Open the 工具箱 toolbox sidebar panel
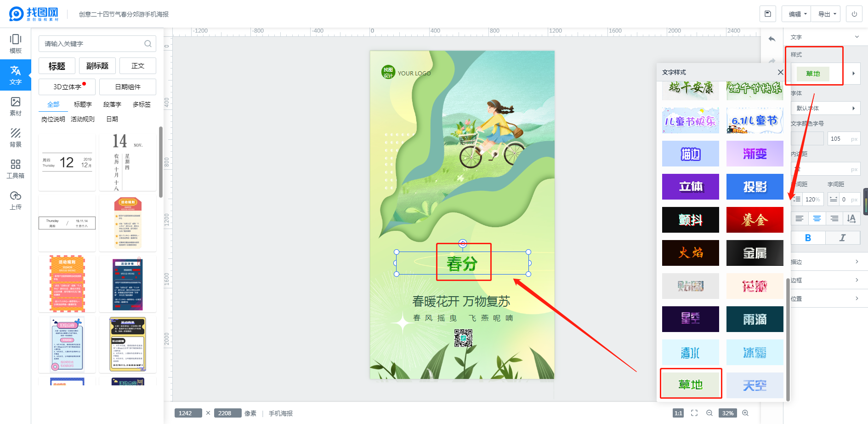The height and width of the screenshot is (424, 868). coord(16,169)
